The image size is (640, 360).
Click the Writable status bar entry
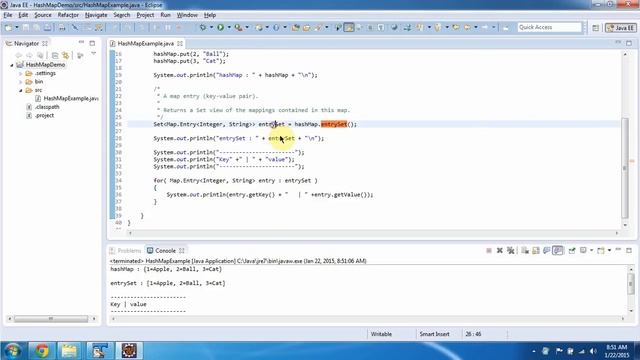pos(381,334)
